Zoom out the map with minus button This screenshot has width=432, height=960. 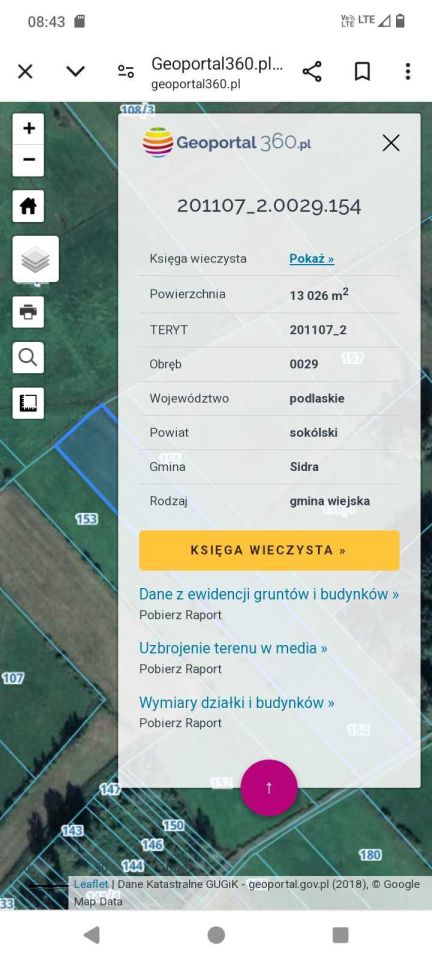click(x=28, y=160)
